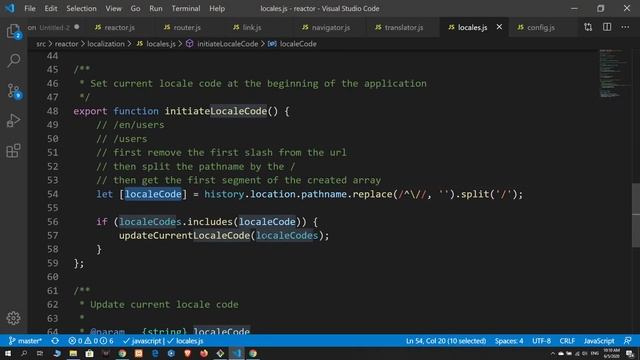Open the editor More Actions menu

pyautogui.click(x=625, y=27)
